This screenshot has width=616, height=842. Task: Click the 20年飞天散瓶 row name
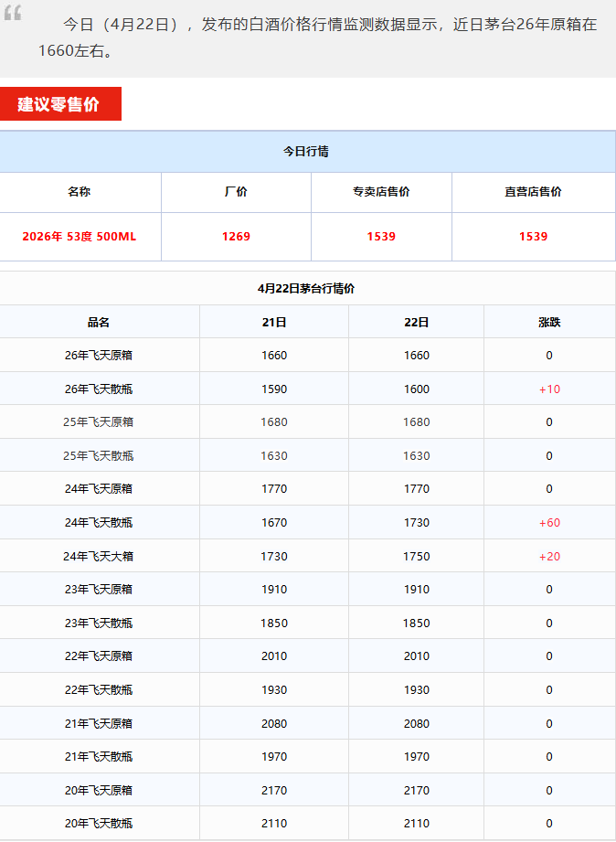click(99, 824)
